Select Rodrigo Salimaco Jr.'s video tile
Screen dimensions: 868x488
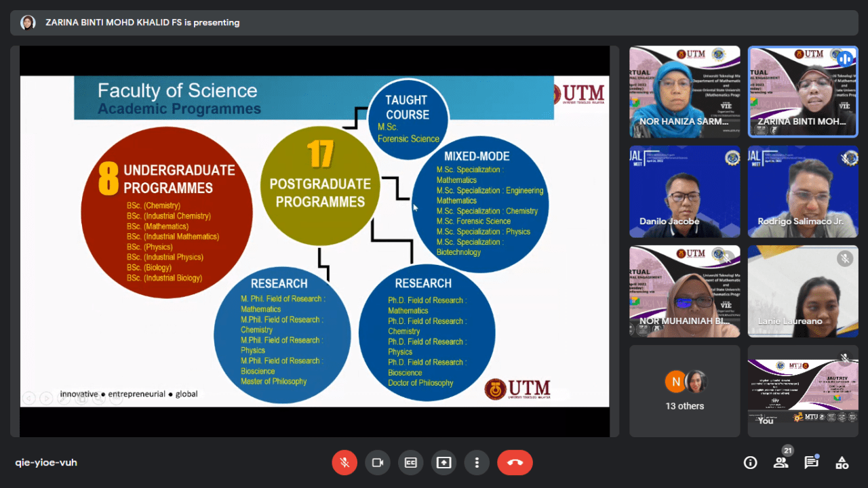(802, 192)
